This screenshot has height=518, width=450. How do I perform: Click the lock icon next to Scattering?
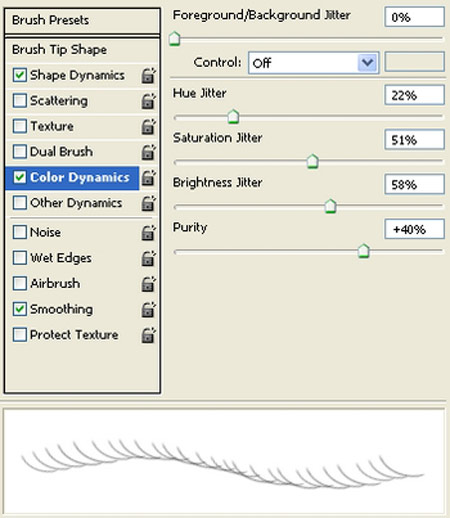[x=148, y=101]
